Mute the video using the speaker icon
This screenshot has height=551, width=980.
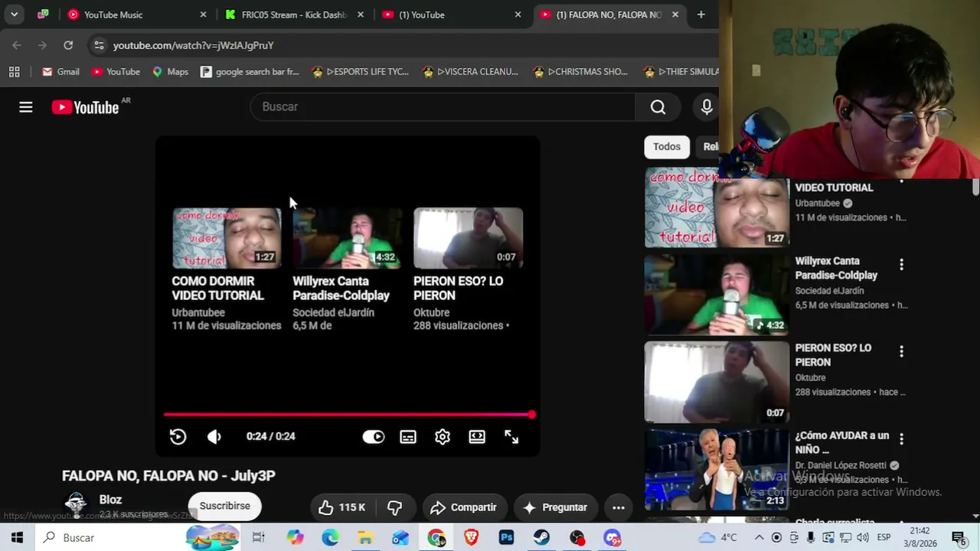(214, 437)
